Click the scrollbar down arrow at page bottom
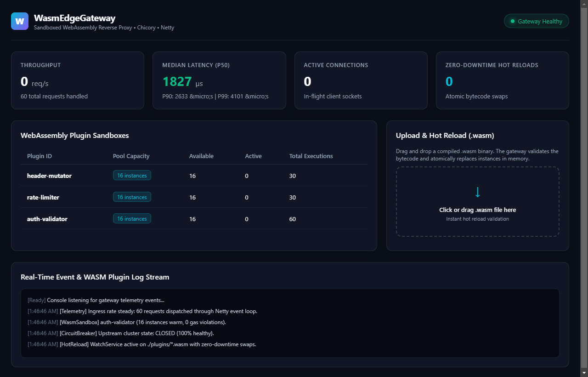Image resolution: width=588 pixels, height=377 pixels. 584,373
